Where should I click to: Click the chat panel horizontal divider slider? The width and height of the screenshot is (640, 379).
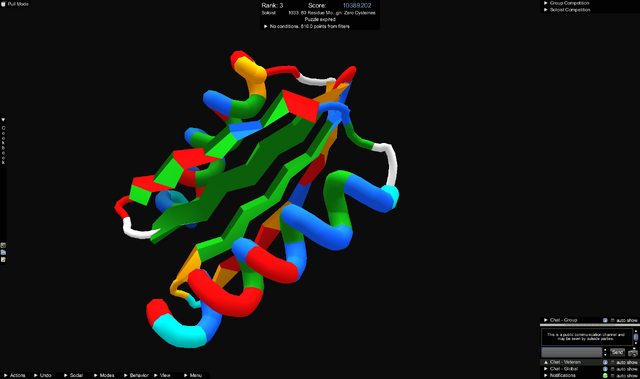589,325
